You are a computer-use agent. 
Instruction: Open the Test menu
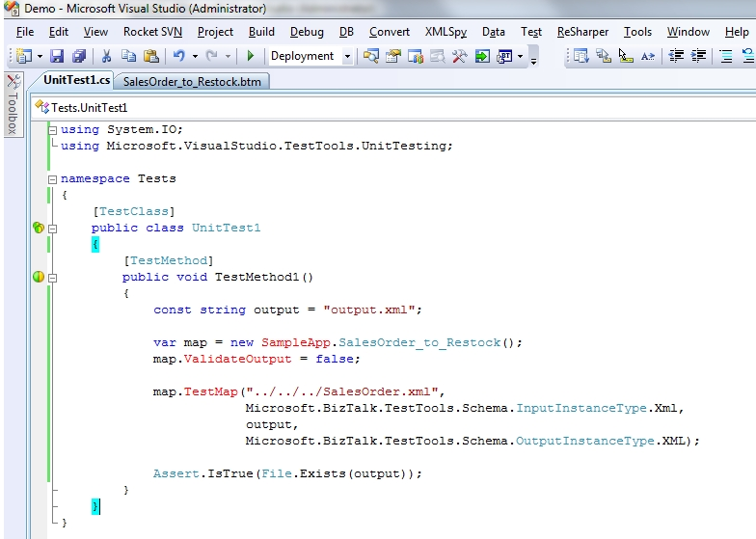point(530,32)
